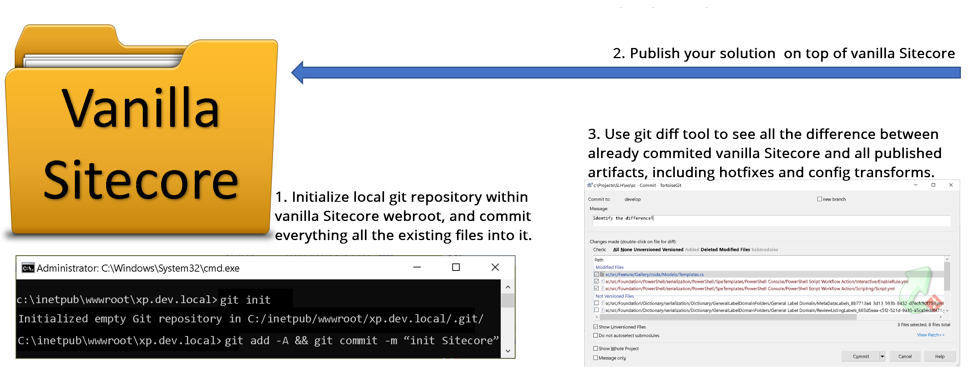Open the Commit button dropdown arrow
The height and width of the screenshot is (379, 980).
coord(882,356)
